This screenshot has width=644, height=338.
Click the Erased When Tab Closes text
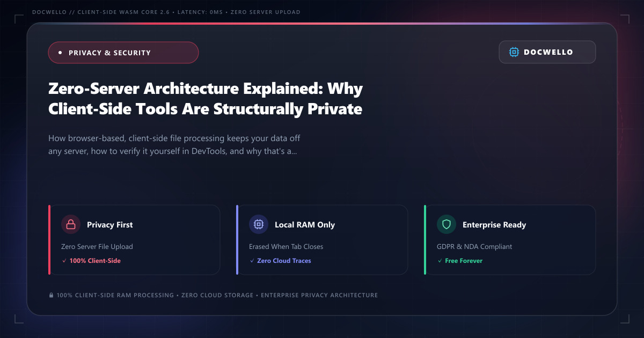(286, 247)
